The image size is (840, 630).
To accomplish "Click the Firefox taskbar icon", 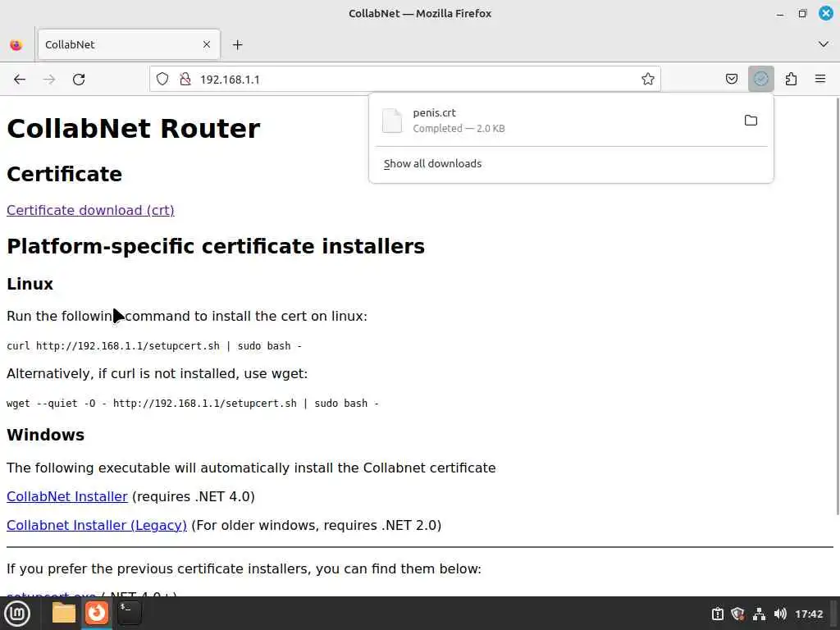I will click(97, 613).
